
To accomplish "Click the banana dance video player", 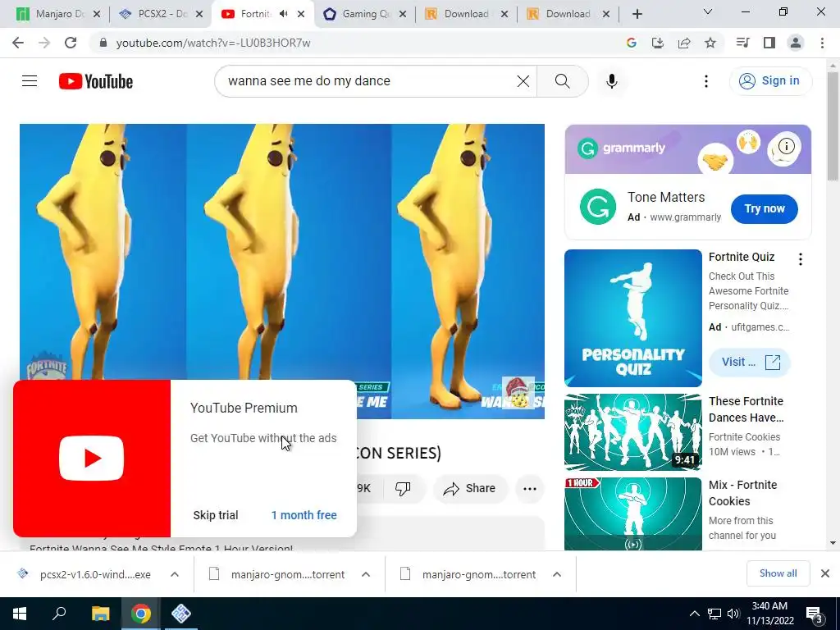I will [x=282, y=271].
